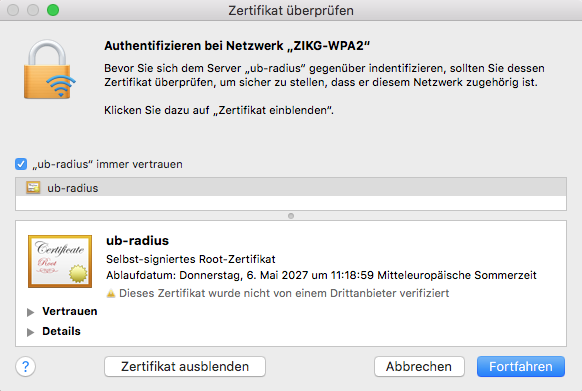Click the blue Fortfahren button
582x391 pixels.
521,366
